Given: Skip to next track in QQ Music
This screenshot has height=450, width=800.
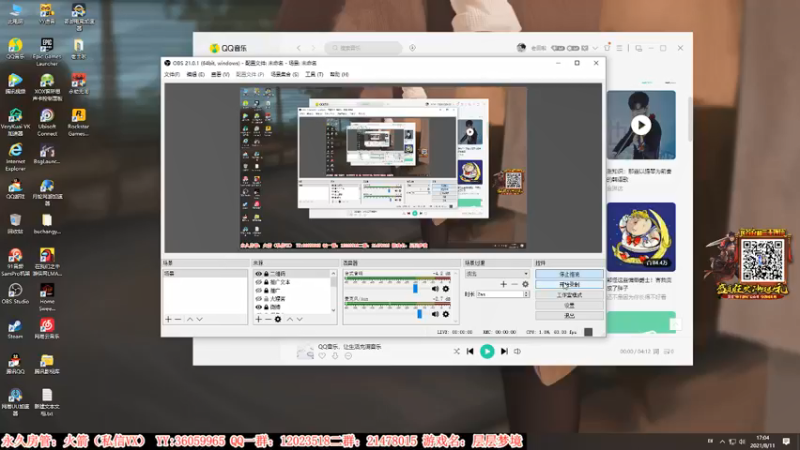Looking at the screenshot, I should click(x=504, y=351).
